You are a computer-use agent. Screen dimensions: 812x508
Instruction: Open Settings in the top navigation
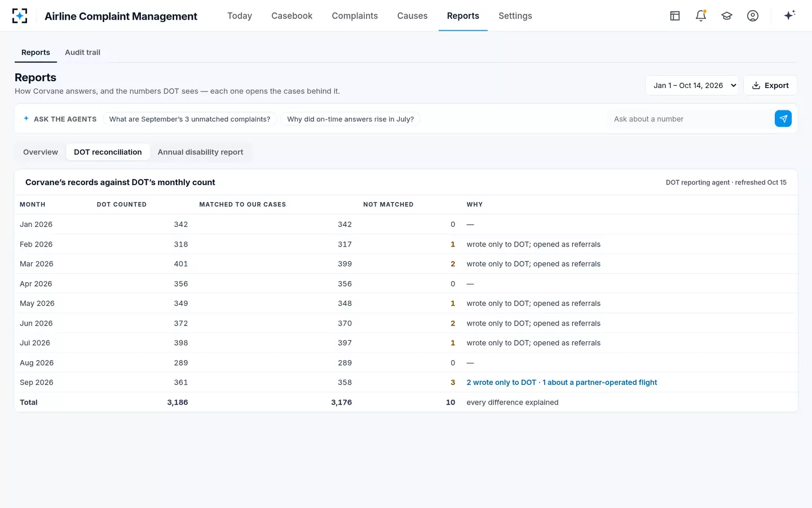515,16
